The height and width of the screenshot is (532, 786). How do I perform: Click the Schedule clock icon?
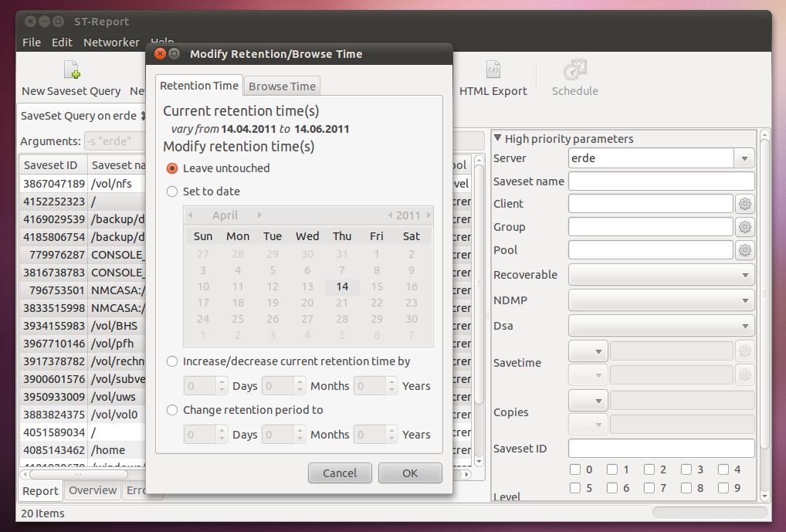coord(574,69)
